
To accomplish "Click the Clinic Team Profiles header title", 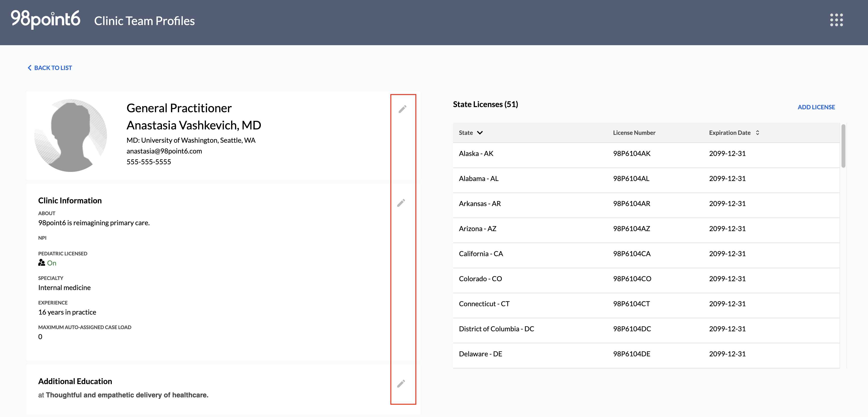I will pyautogui.click(x=144, y=21).
